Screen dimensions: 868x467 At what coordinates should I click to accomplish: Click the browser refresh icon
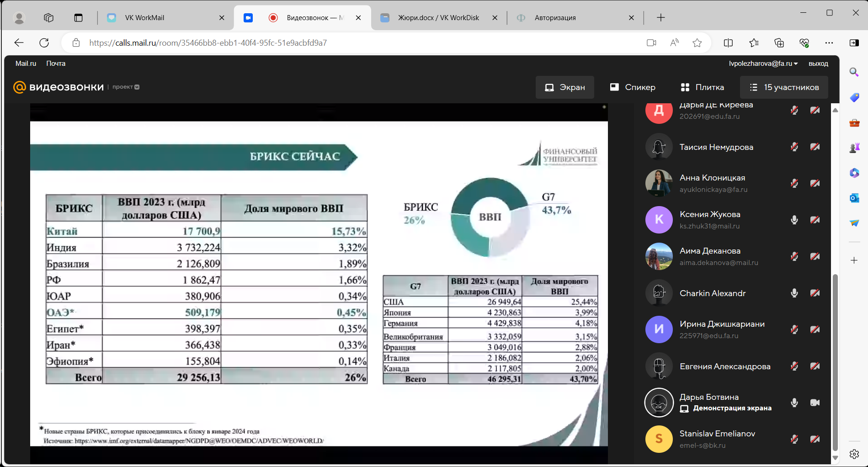(44, 43)
